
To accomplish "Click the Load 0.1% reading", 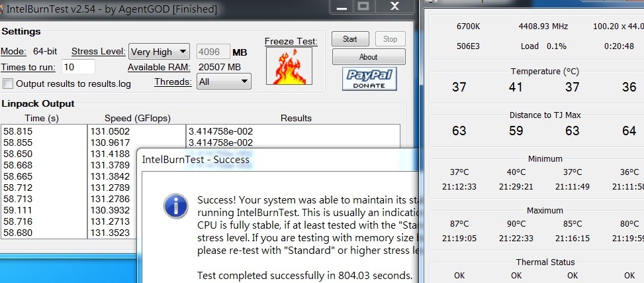I will (x=543, y=46).
